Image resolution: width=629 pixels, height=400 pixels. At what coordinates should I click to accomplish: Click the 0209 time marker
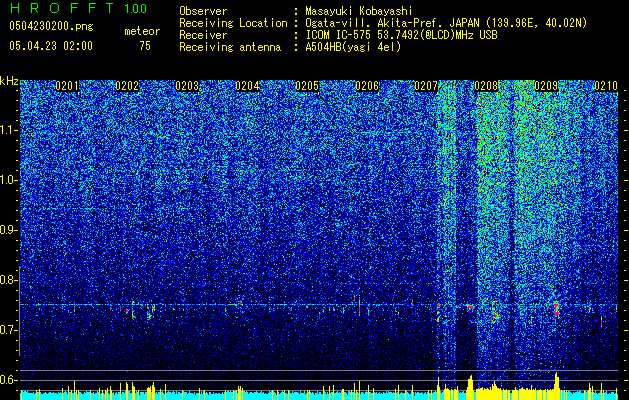point(546,86)
